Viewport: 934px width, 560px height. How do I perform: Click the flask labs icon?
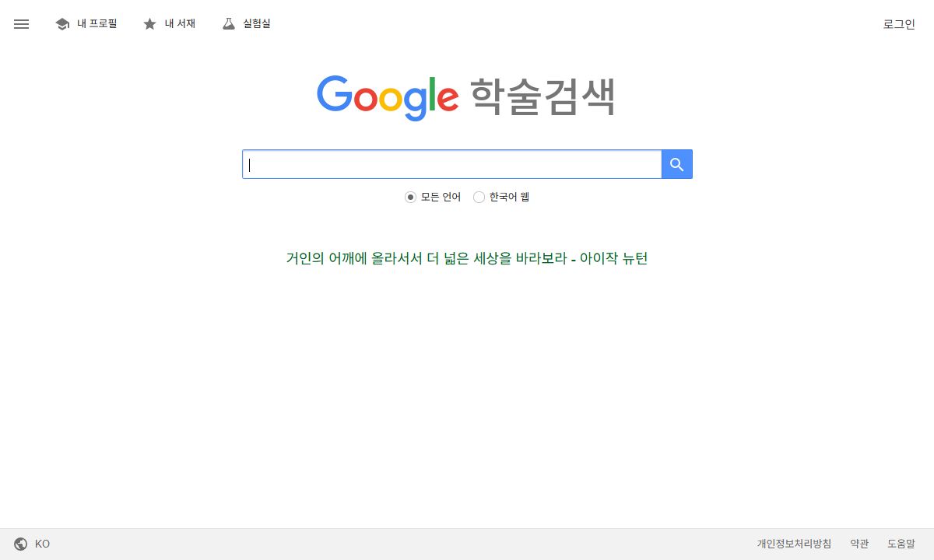[228, 24]
